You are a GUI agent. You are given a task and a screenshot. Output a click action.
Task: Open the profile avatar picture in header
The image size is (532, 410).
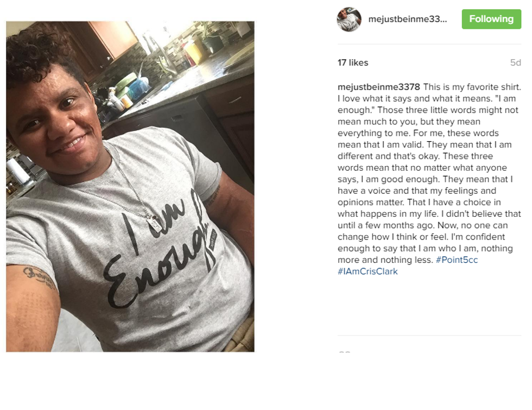tap(349, 20)
